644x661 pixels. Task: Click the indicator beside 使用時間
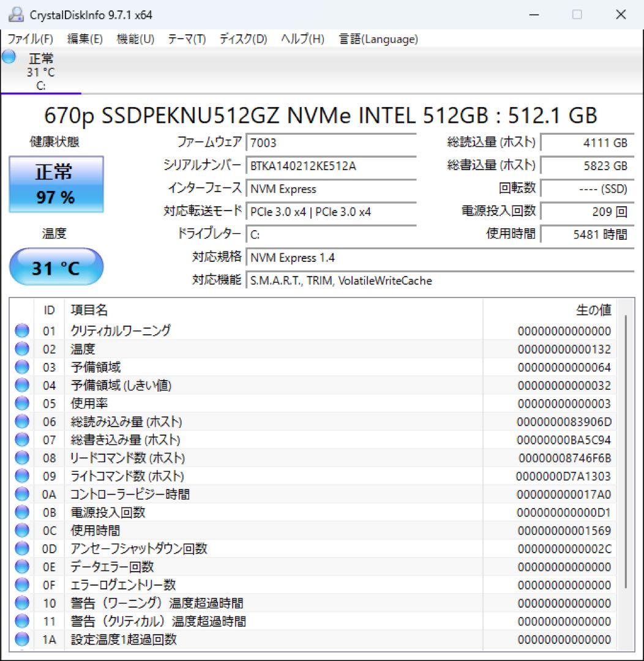coord(21,531)
